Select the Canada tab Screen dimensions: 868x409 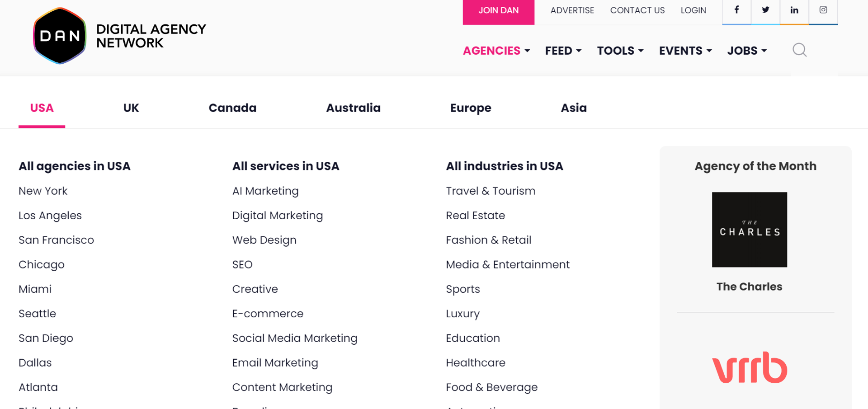tap(232, 108)
